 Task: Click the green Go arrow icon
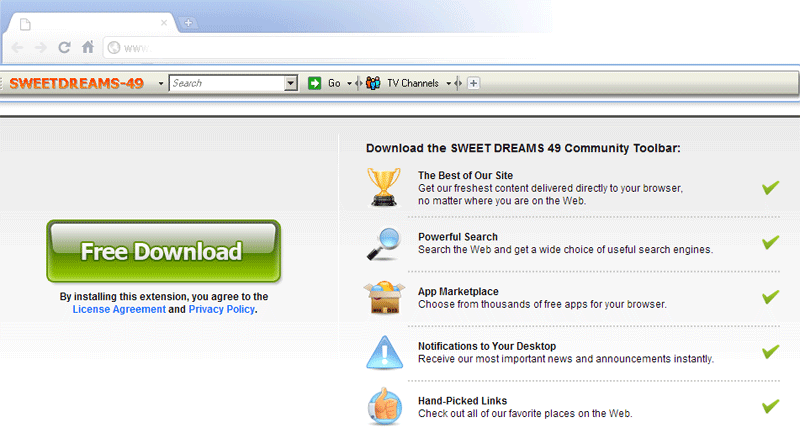click(314, 83)
